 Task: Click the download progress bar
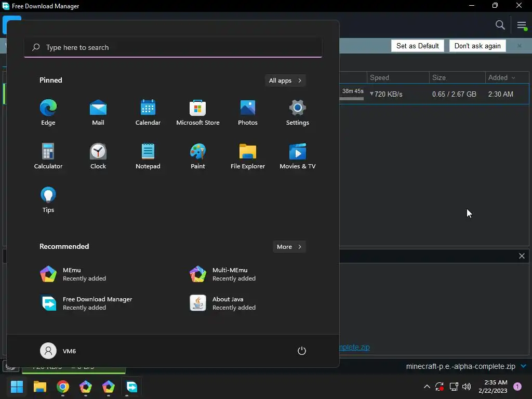352,99
